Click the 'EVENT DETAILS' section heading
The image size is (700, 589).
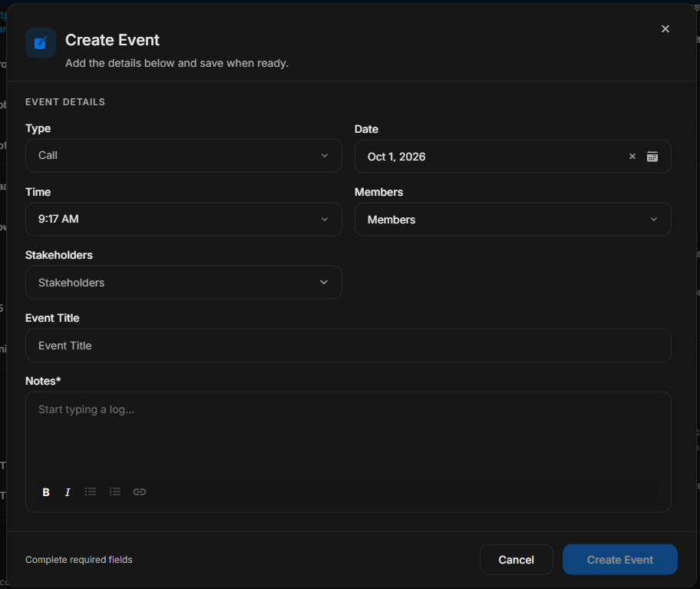coord(65,102)
